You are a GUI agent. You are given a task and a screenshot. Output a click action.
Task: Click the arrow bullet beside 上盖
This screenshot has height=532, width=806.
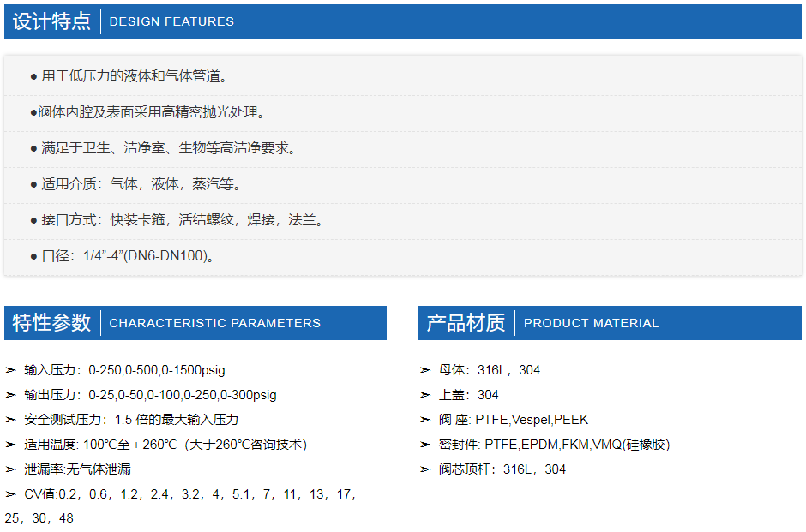pyautogui.click(x=425, y=395)
